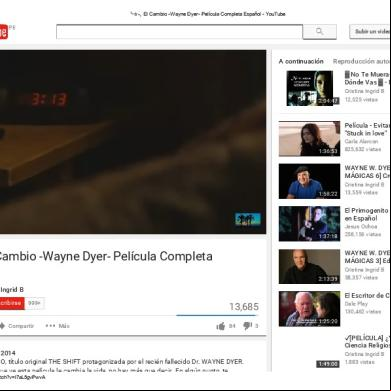
Task: Click the video player showing clock 3:13
Action: [x=133, y=142]
